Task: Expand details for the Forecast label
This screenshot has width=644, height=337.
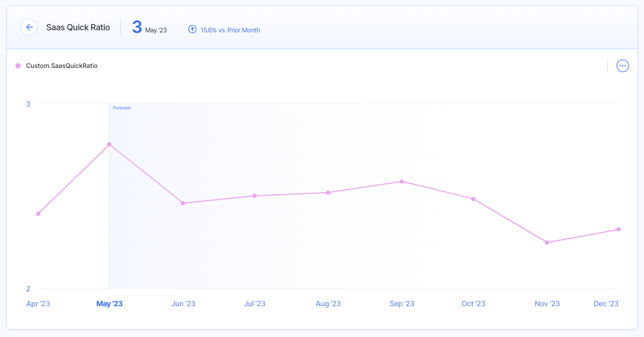Action: [x=122, y=108]
